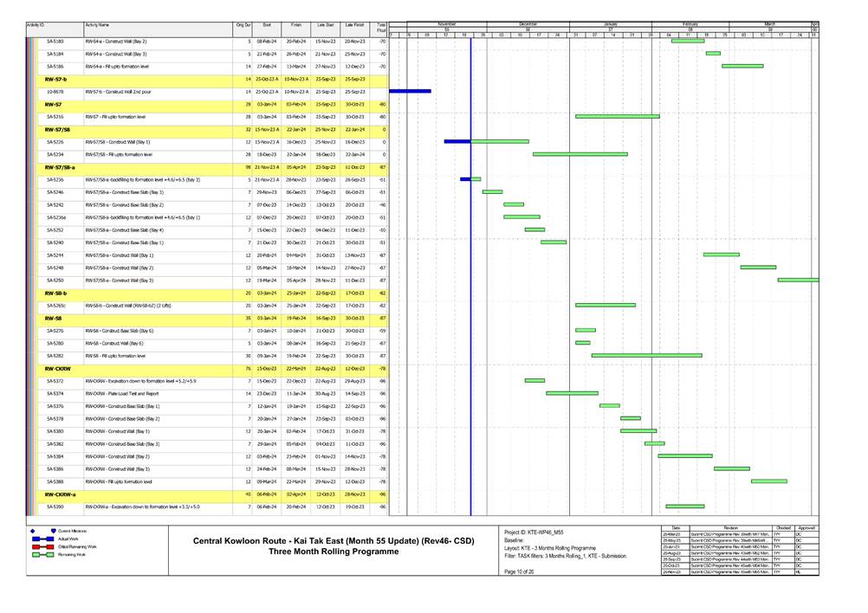This screenshot has height=613, width=868.
Task: Select the Gantt bar for SA-5265c row
Action: tap(605, 305)
